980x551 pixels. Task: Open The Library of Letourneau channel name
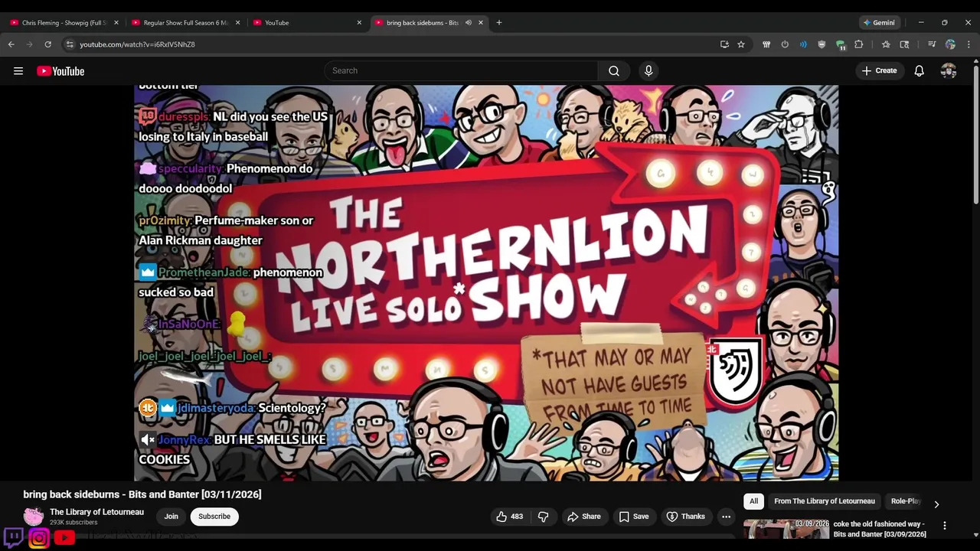[96, 512]
